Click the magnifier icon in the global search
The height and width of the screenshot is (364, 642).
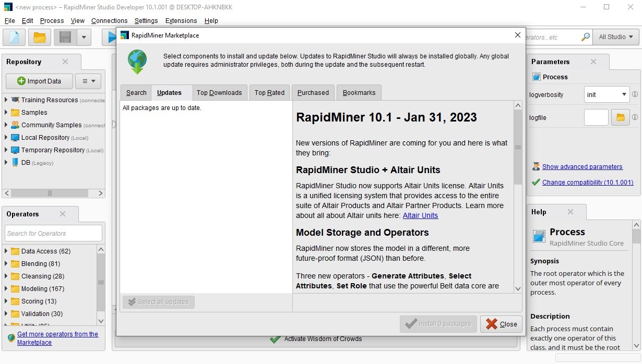pyautogui.click(x=586, y=37)
